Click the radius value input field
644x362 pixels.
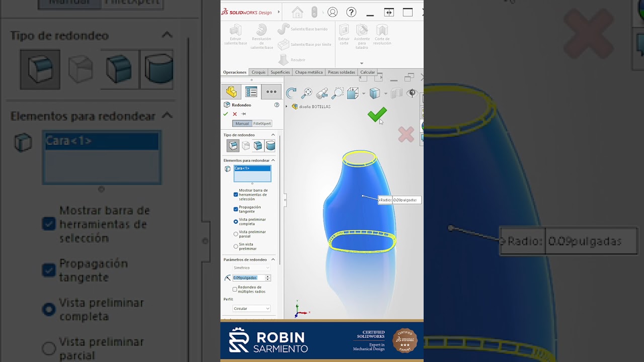[249, 278]
